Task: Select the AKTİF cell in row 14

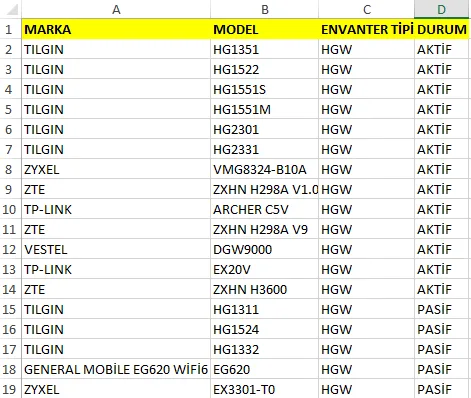Action: (x=441, y=289)
